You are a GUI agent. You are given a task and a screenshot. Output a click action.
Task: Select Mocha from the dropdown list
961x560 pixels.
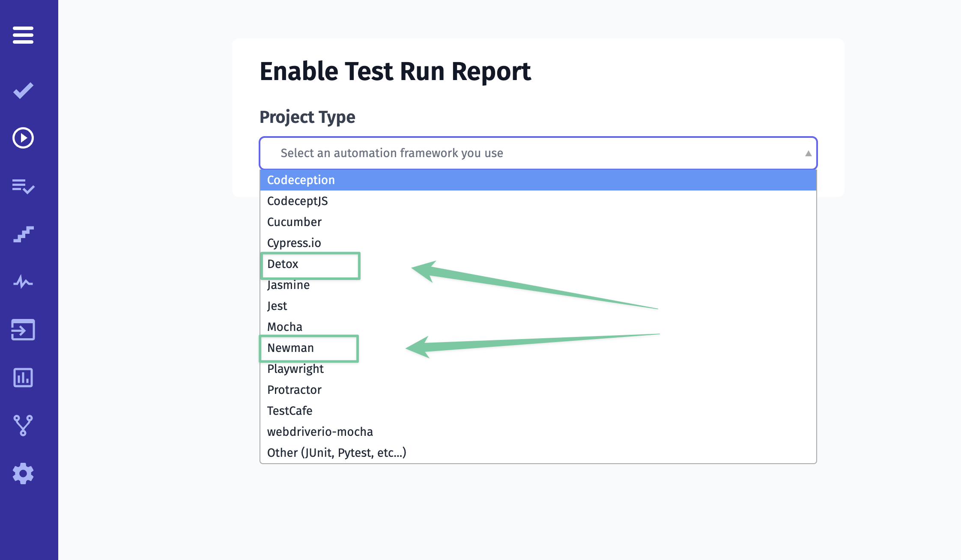538,327
